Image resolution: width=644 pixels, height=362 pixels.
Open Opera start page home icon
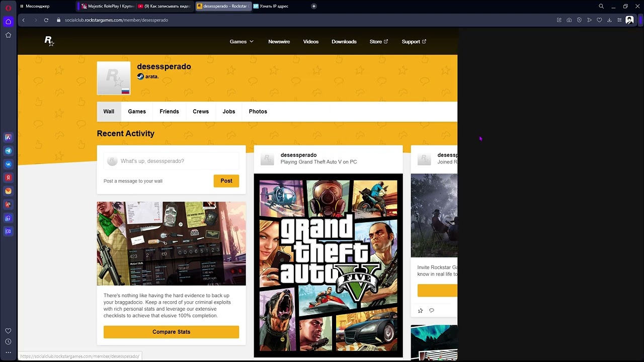tap(8, 21)
